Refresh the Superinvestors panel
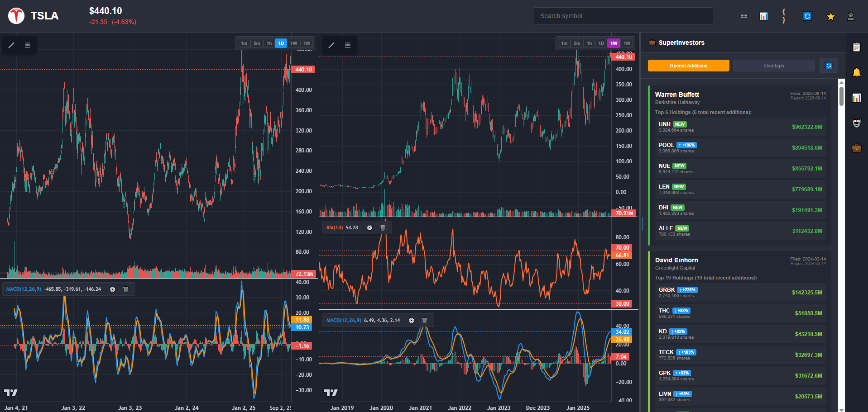This screenshot has height=412, width=868. coord(829,66)
